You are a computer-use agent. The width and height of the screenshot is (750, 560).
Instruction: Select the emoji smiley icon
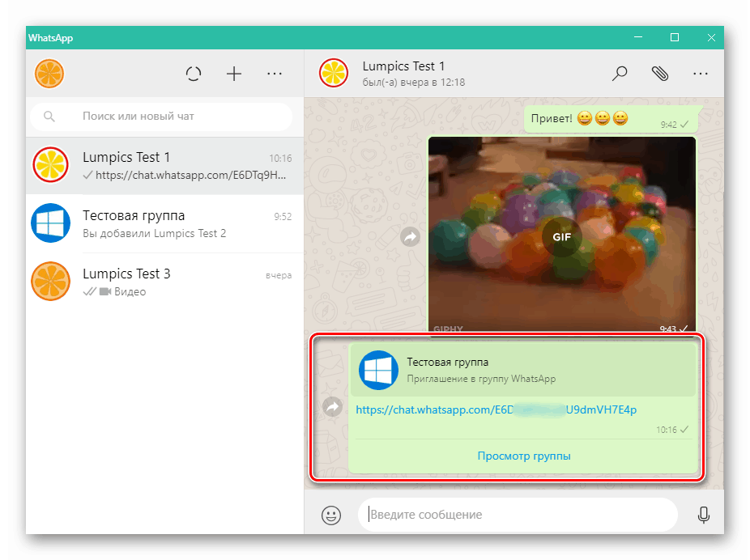(x=331, y=515)
